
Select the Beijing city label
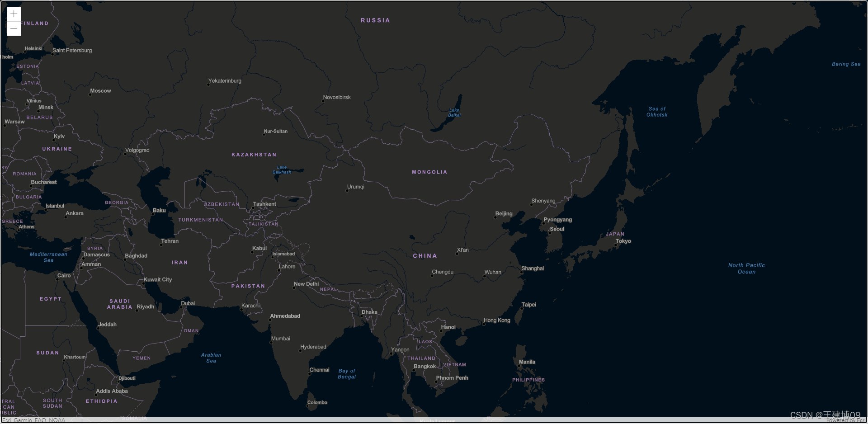504,214
